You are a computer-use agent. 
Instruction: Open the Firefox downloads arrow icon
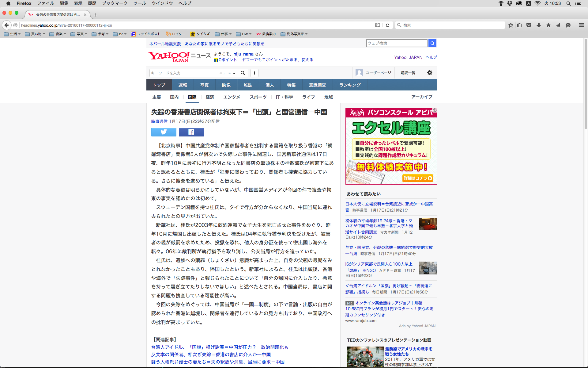point(538,25)
